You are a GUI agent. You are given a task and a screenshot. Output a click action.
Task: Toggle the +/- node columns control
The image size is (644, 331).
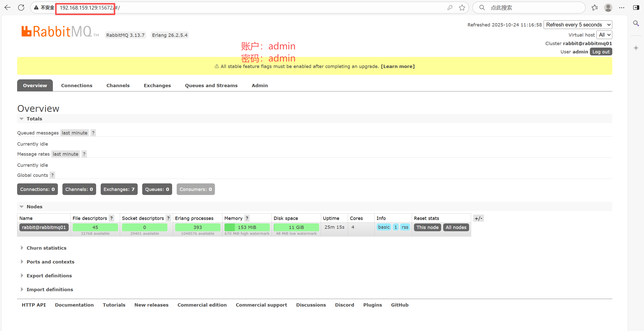click(x=478, y=218)
